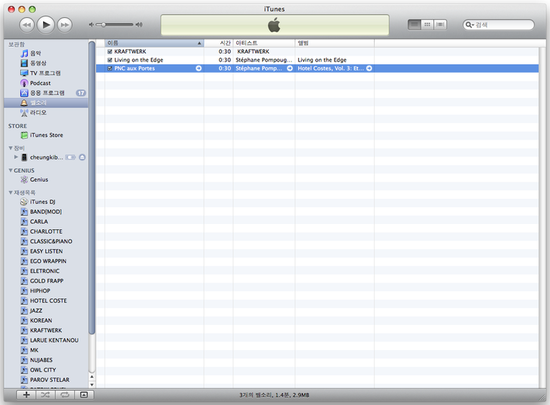Toggle shuffle mode
The width and height of the screenshot is (550, 405).
pyautogui.click(x=45, y=395)
